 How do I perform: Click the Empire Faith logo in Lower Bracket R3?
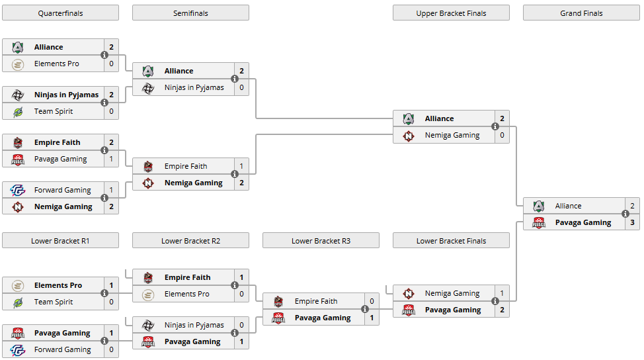(278, 301)
